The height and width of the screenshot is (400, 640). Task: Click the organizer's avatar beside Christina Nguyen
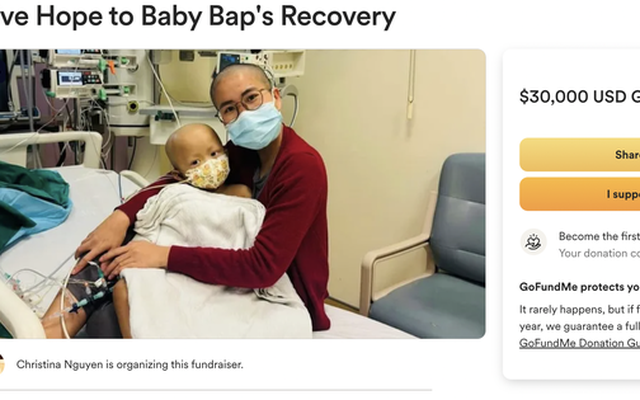[x=2, y=364]
